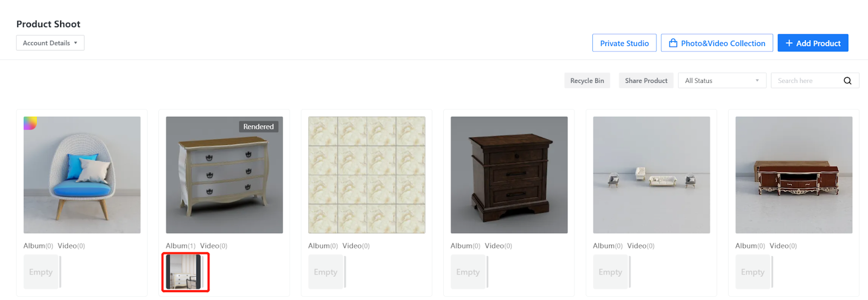Select the sofa set product thumbnail
The height and width of the screenshot is (300, 868).
(x=652, y=175)
